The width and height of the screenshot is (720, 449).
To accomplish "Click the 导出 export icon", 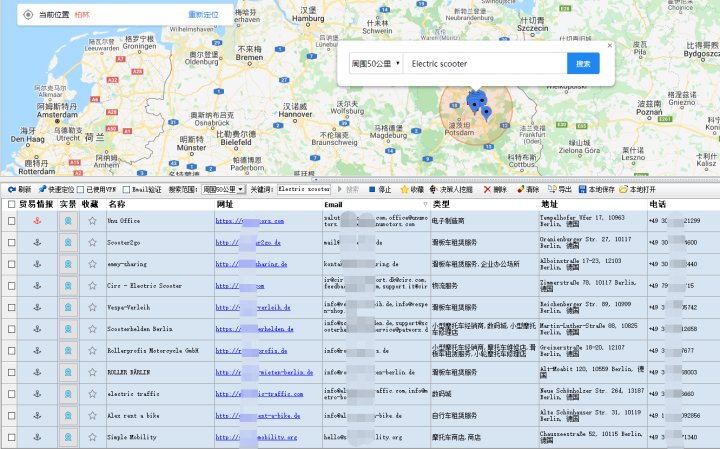I will click(552, 190).
